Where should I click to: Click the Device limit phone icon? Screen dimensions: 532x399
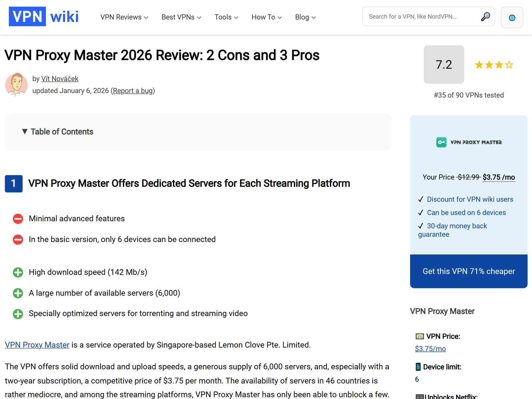click(418, 367)
